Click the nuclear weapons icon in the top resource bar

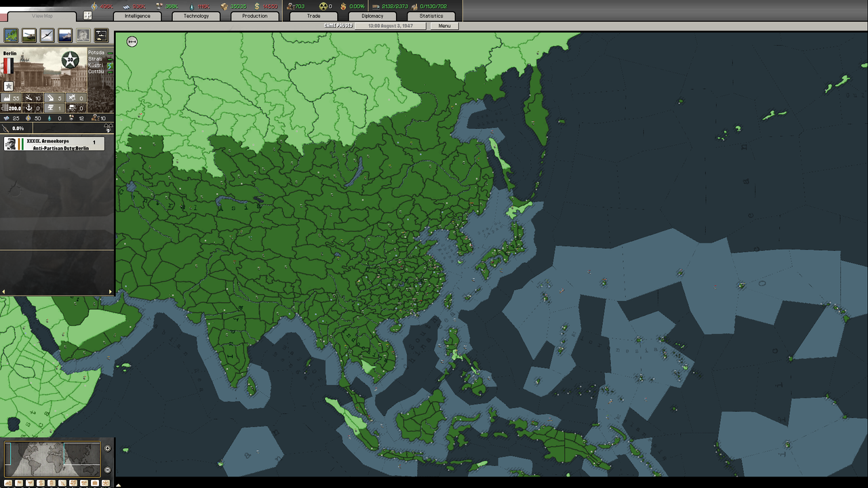[x=323, y=5]
